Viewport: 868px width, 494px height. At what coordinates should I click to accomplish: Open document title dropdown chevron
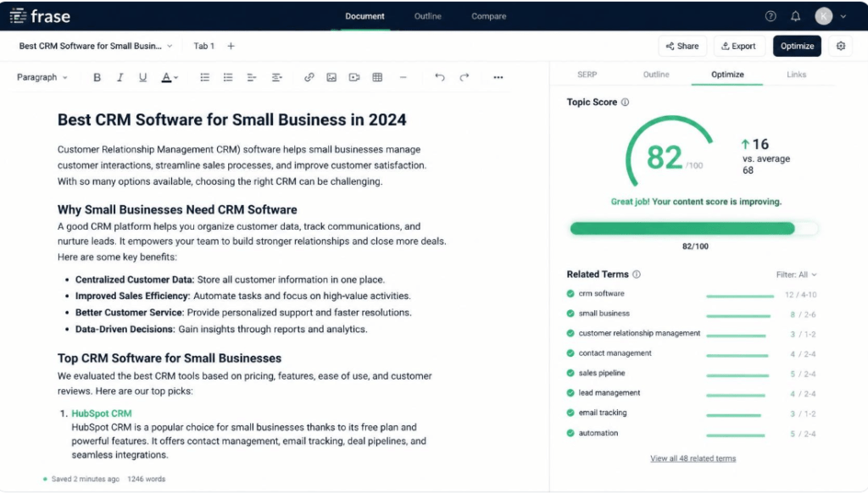pos(170,46)
